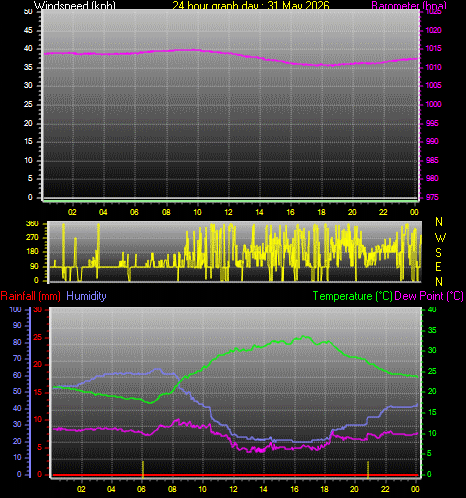Screen dimensions: 466x498
Task: Click the green 25 on temperature axis
Action: point(432,371)
